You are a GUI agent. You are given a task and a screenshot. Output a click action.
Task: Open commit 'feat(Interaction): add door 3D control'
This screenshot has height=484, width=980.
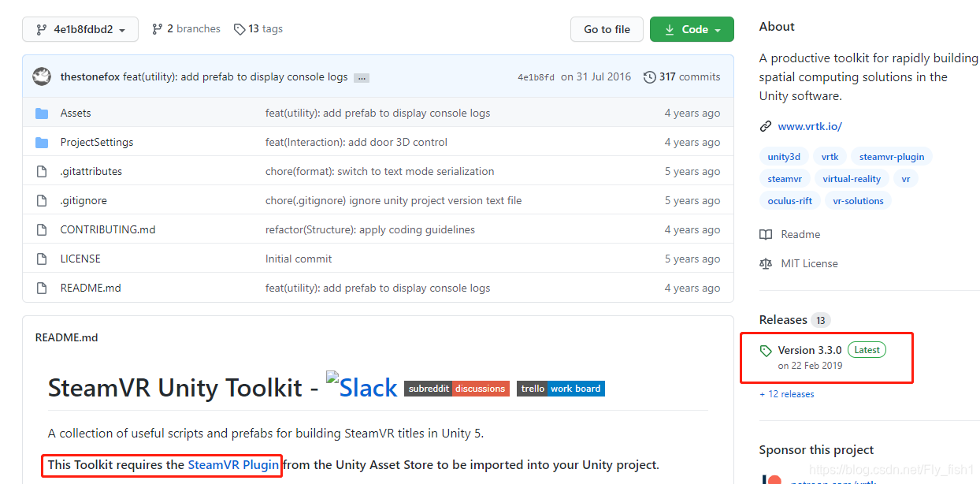pos(356,143)
